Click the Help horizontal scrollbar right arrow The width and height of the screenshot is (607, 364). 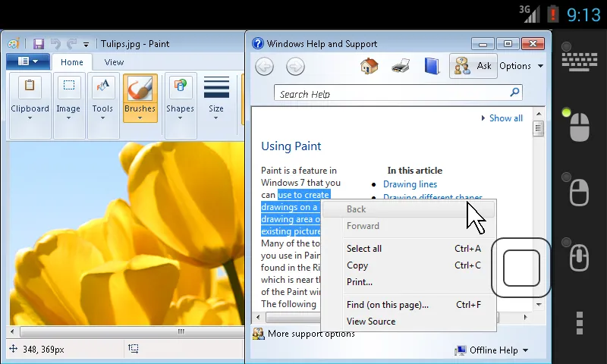[525, 317]
